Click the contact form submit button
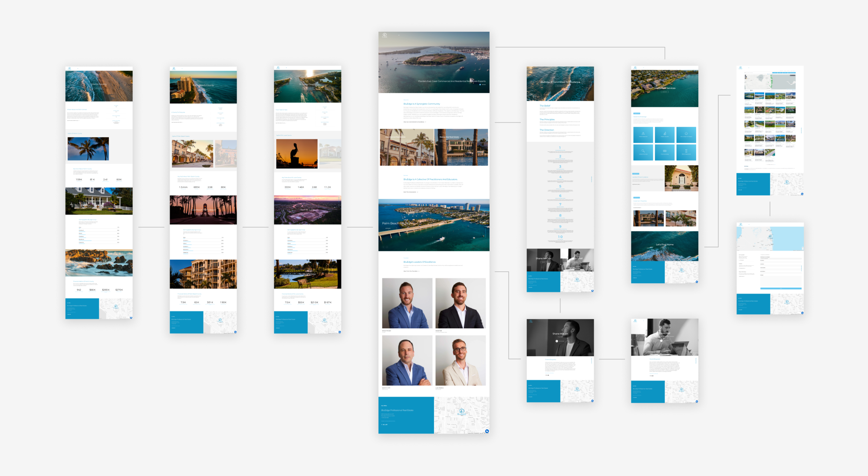The image size is (868, 476). point(781,288)
